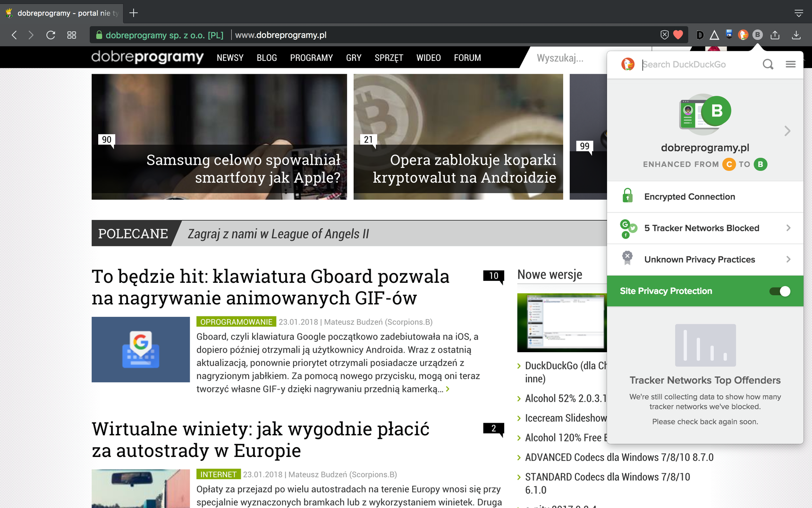Screen dimensions: 812x508
Task: Click the search magnifier in DuckDuckGo popup
Action: tap(768, 64)
